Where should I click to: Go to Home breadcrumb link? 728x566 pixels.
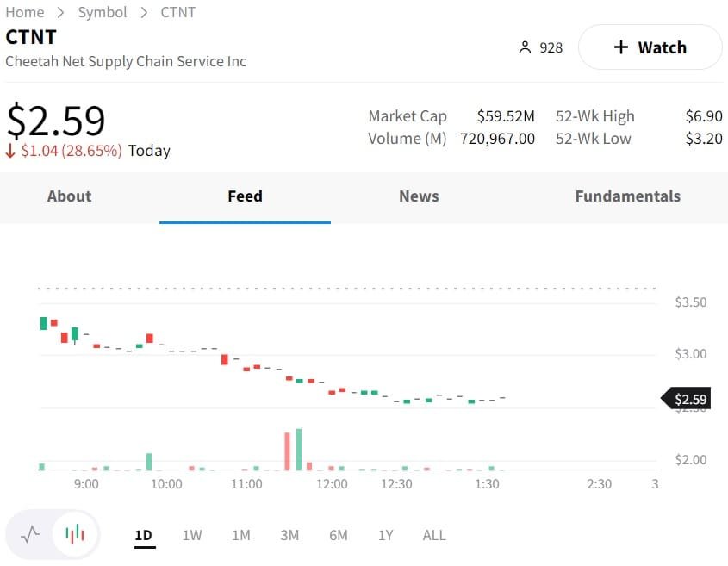(25, 12)
